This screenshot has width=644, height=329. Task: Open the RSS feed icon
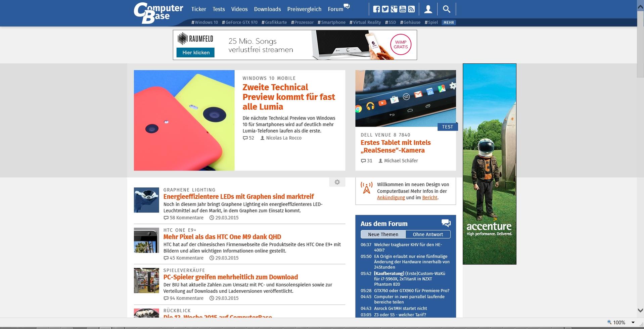tap(411, 9)
